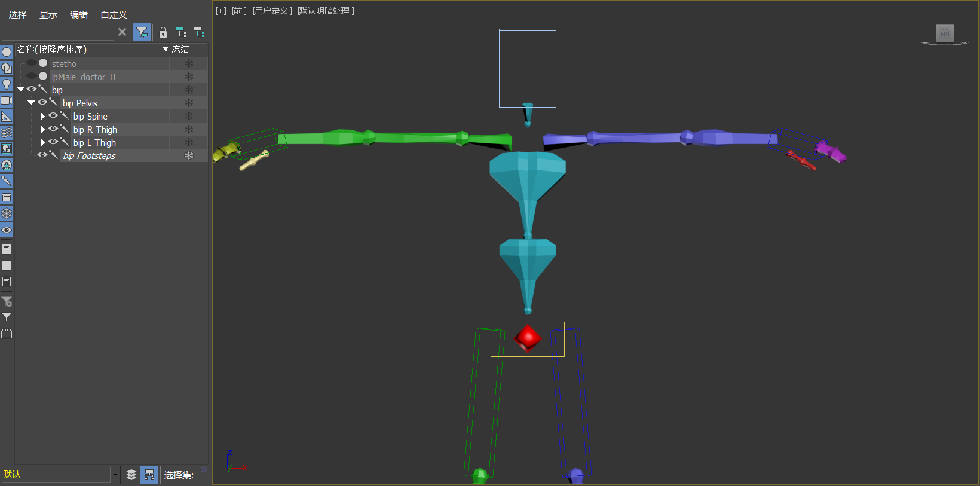Toggle the groups display filter icon
Viewport: 980px width, 486px height.
7,149
